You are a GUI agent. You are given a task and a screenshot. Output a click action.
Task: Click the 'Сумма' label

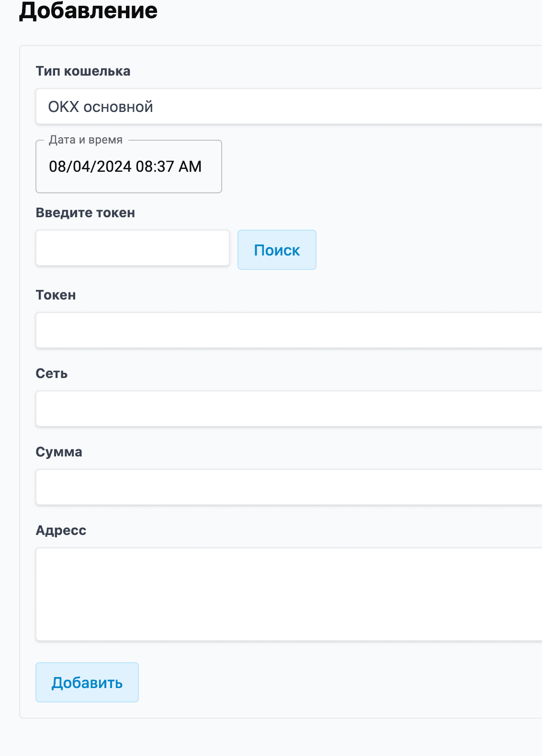(59, 452)
